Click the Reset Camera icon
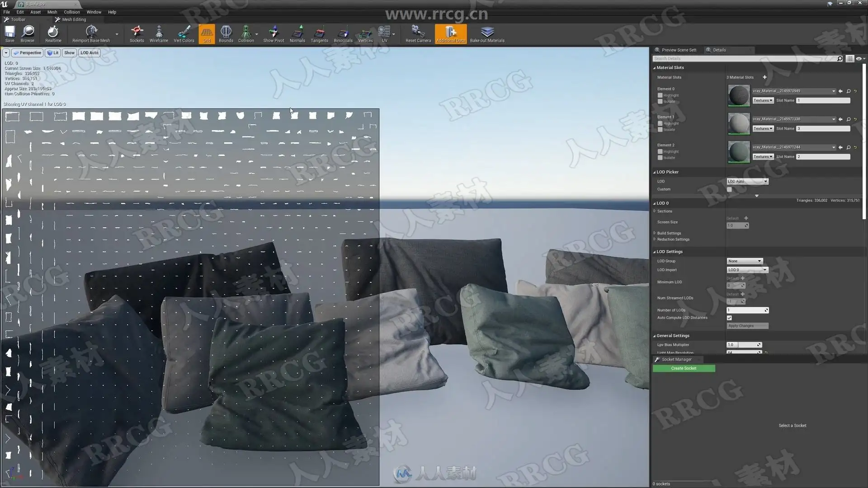Viewport: 868px width, 488px height. tap(418, 33)
